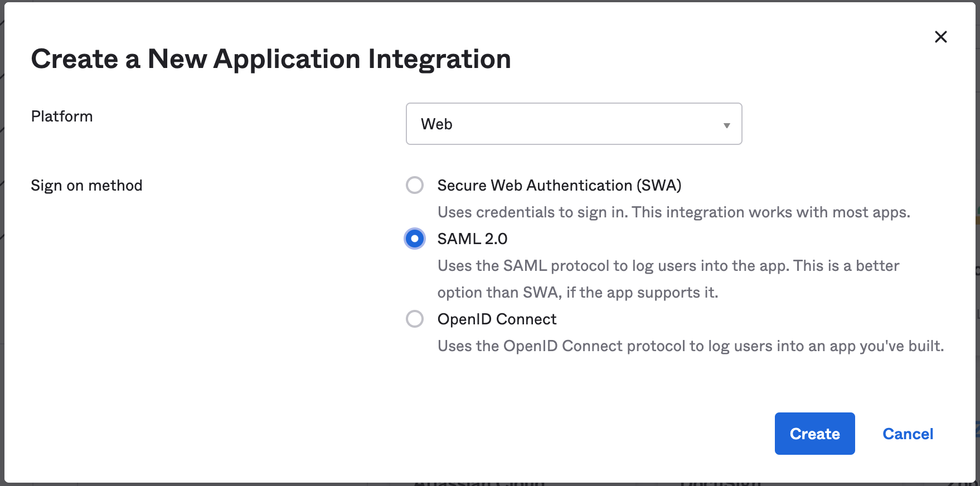Open the Platform dropdown showing Web
This screenshot has height=486, width=980.
tap(574, 124)
